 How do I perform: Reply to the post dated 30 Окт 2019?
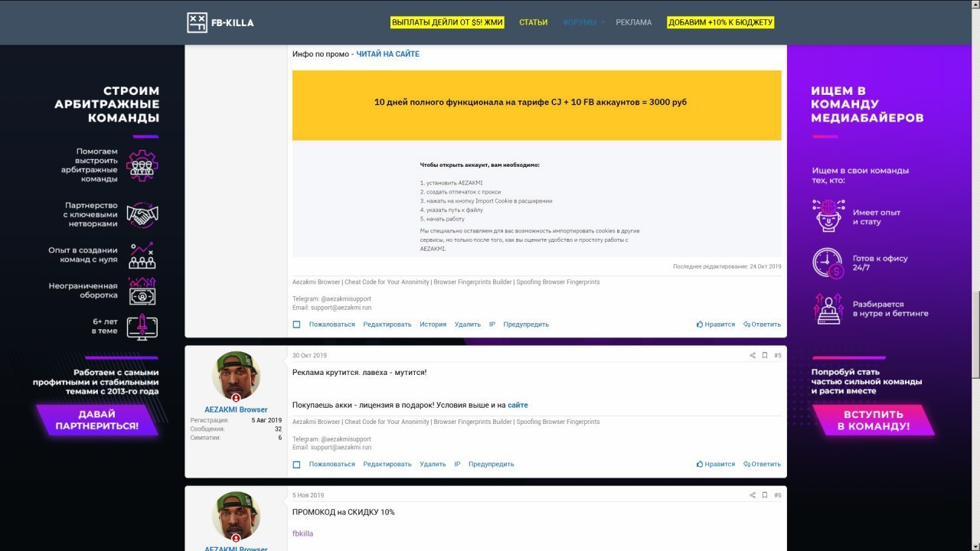[762, 464]
